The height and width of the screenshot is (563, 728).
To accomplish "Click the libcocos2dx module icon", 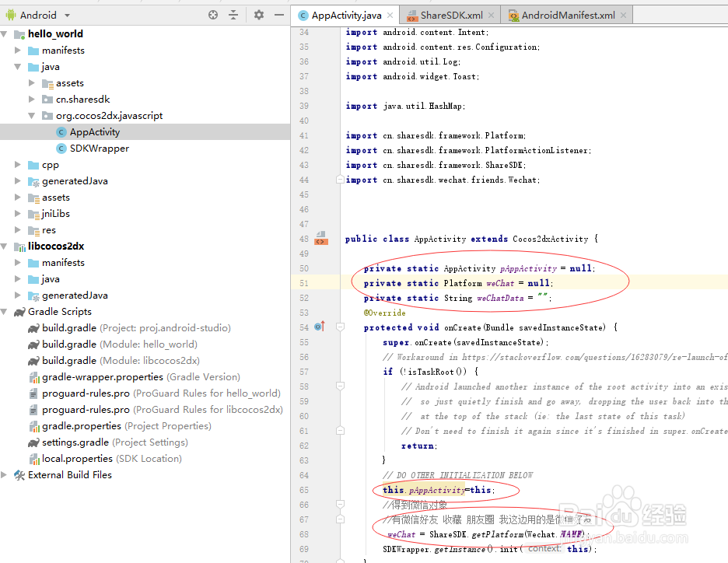I will tap(19, 247).
